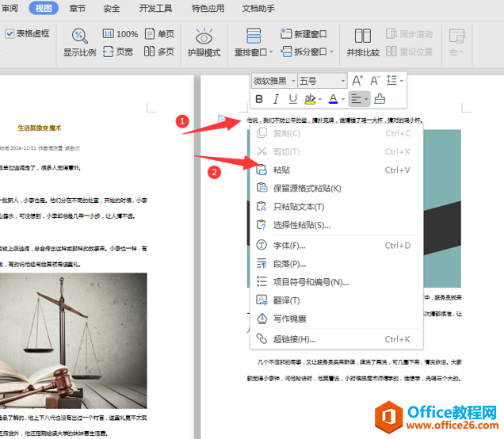This screenshot has width=504, height=439.
Task: Open 并排比较 side-by-side compare
Action: 363,43
